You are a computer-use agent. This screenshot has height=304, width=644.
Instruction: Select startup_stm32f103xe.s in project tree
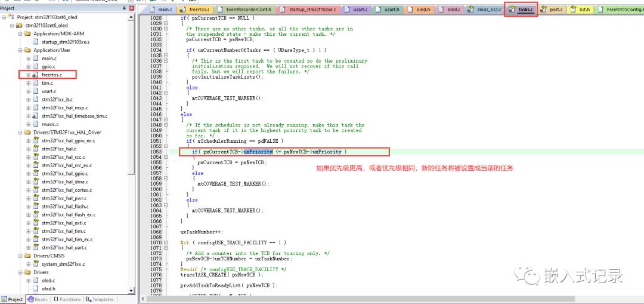[x=66, y=42]
